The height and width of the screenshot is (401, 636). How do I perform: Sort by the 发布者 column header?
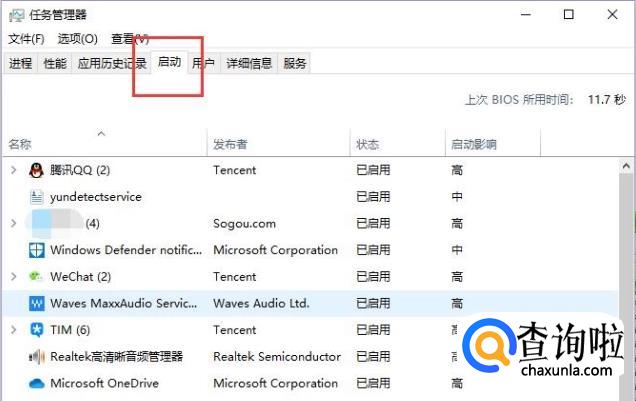(x=278, y=144)
